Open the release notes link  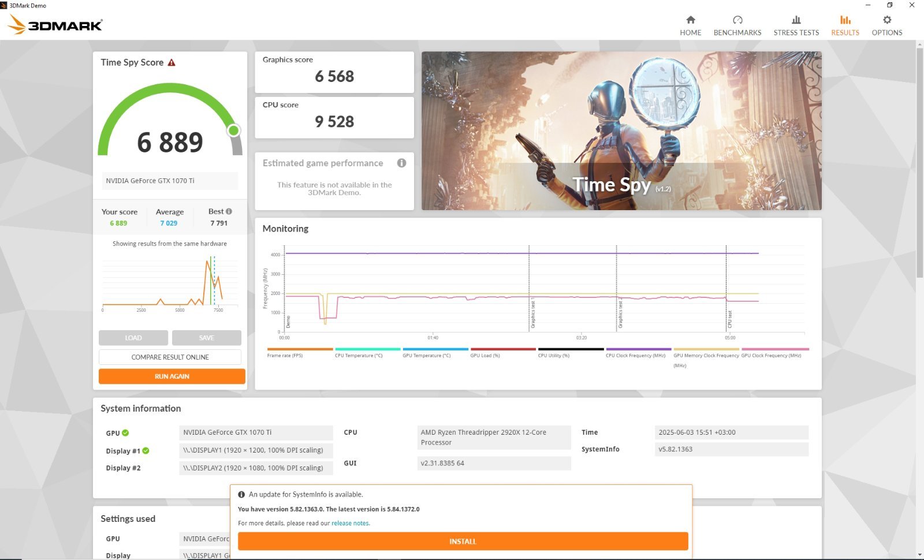pos(351,523)
